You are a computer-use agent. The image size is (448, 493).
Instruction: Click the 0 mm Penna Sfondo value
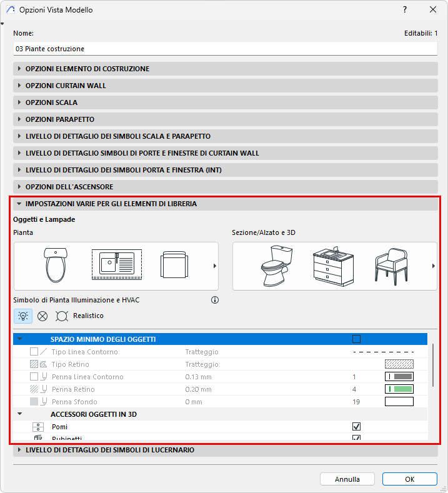194,402
